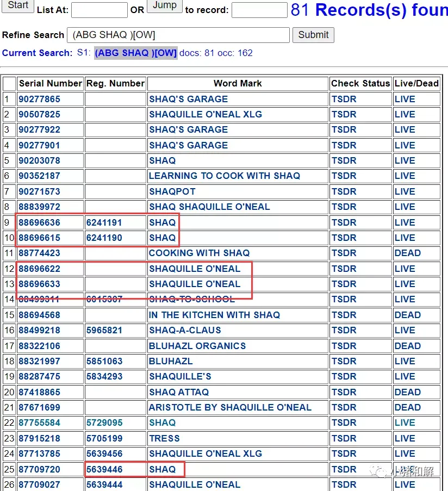
Task: Open serial number 90277922
Action: point(40,129)
